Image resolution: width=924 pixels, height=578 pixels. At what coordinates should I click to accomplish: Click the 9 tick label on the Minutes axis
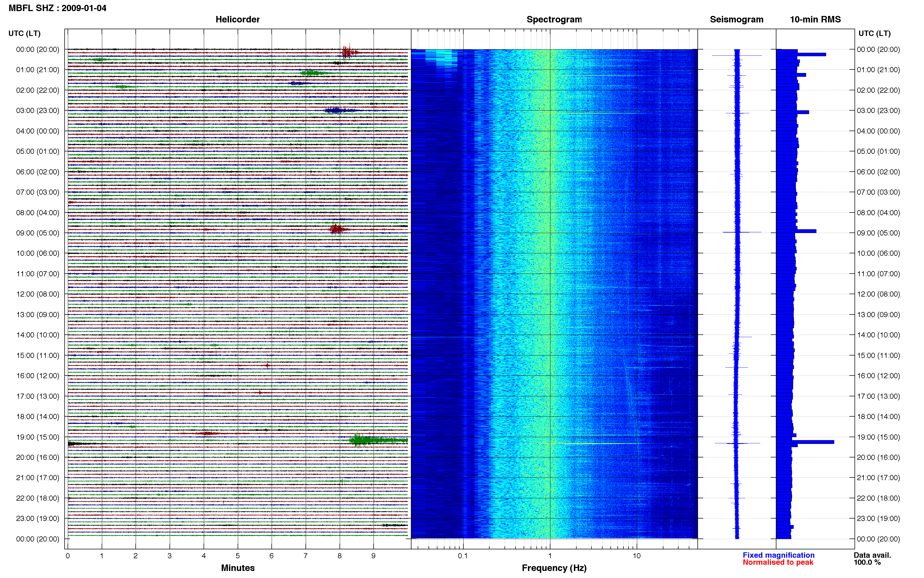click(x=373, y=556)
